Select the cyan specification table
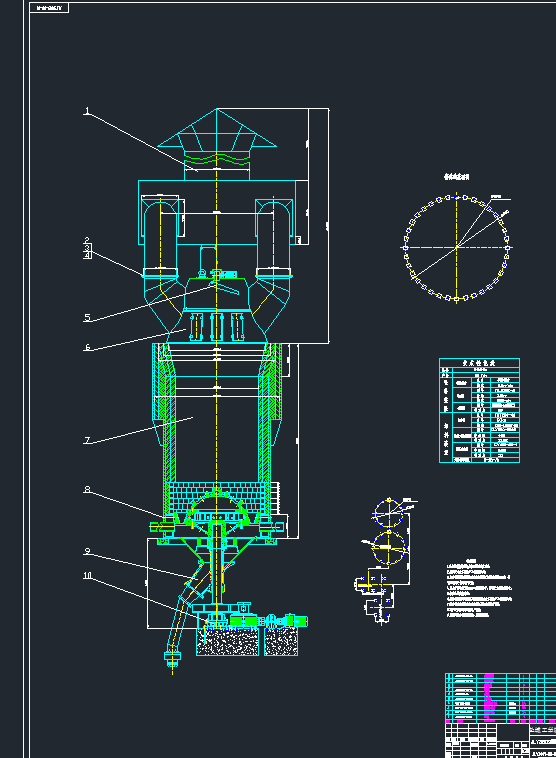 point(479,410)
